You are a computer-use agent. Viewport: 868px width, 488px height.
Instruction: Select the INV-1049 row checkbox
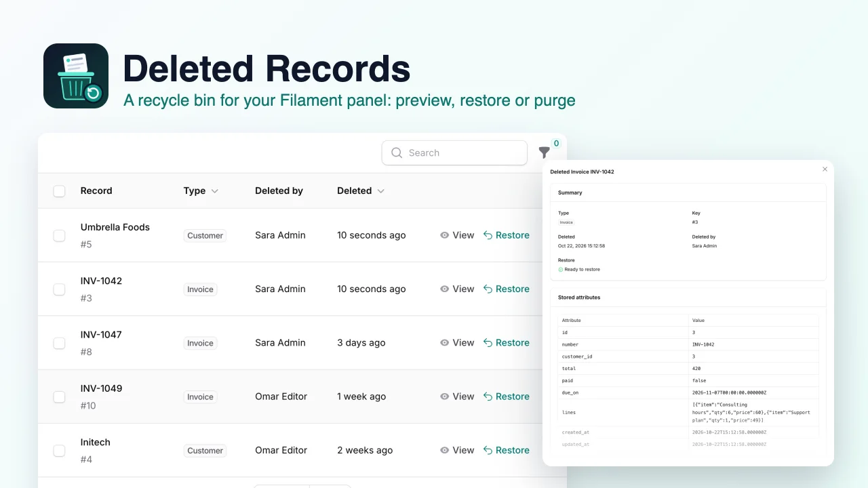(59, 396)
